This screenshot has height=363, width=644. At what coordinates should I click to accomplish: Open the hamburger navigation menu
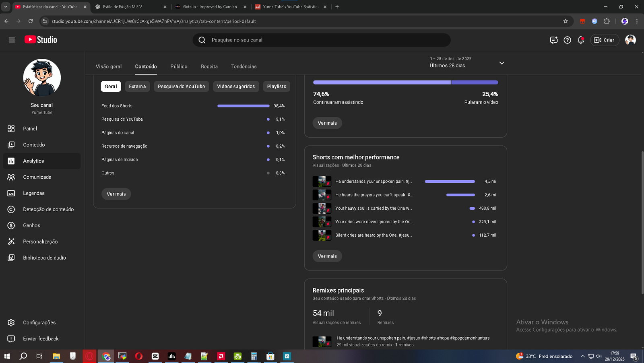point(12,40)
